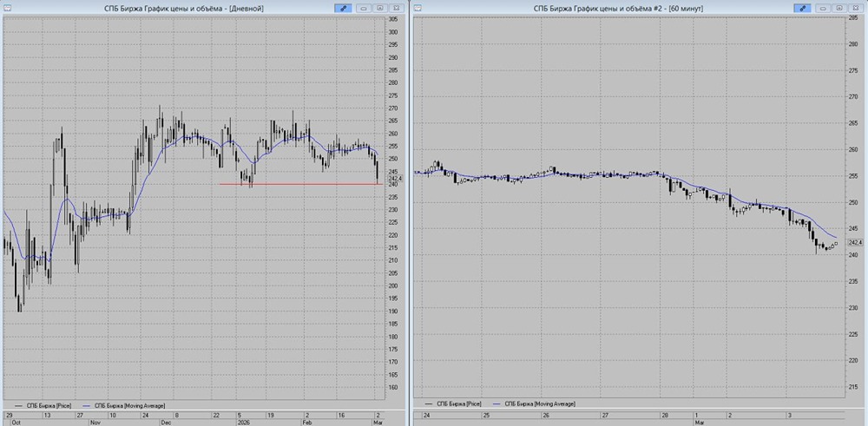Screen dimensions: 868x426
Task: Click the title bar text ending in [Дневной]
Action: 184,9
